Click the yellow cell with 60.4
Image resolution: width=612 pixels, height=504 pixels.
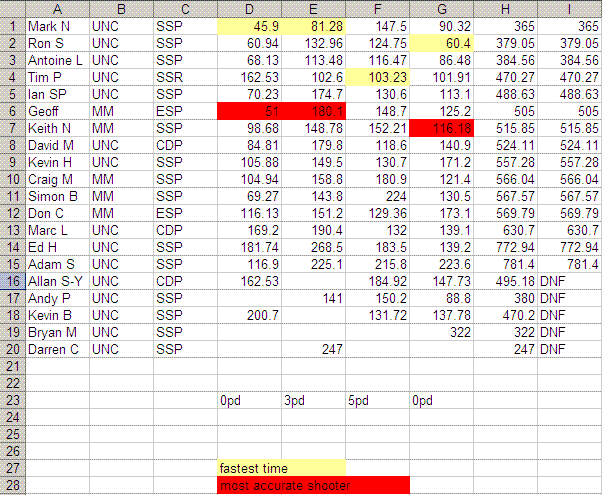[x=441, y=42]
